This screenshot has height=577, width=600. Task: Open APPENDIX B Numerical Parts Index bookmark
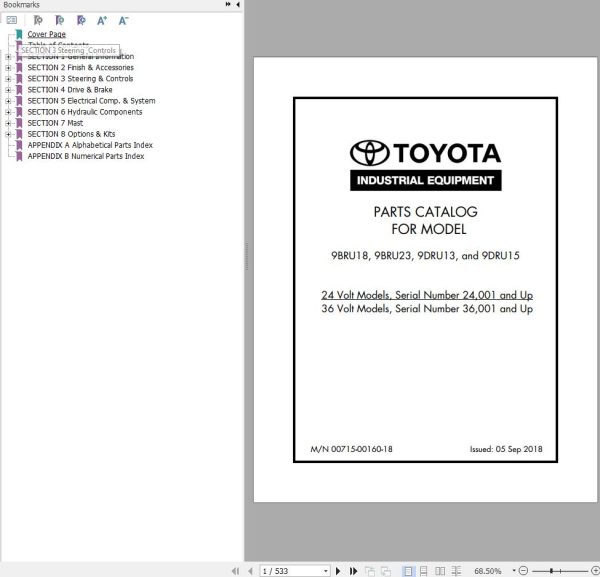coord(86,156)
